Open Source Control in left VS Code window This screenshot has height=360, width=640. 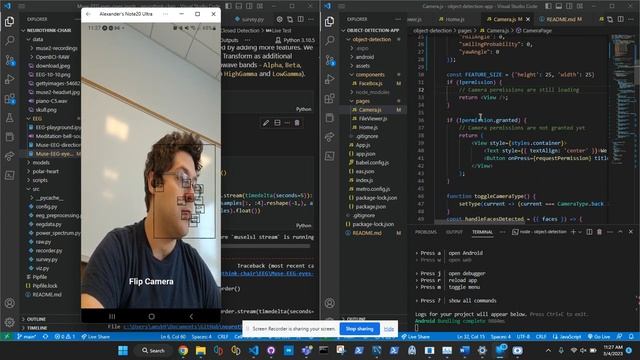(10, 60)
